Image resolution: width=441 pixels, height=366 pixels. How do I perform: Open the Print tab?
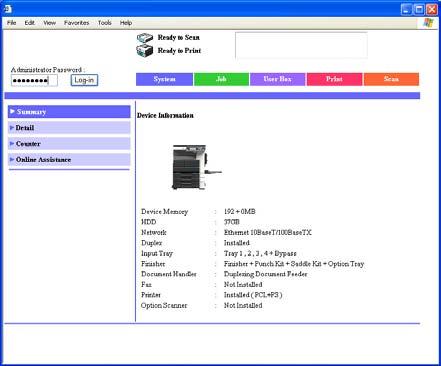tap(334, 79)
